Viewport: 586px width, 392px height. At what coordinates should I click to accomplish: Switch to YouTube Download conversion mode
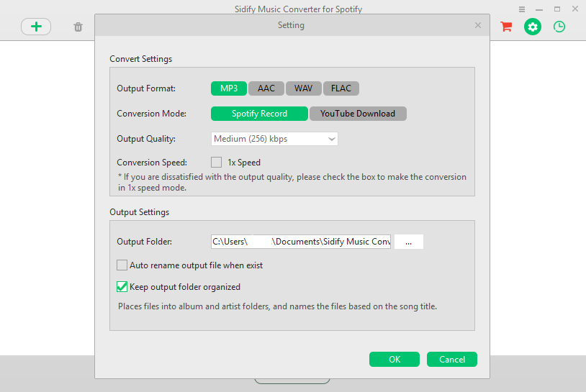pos(358,114)
